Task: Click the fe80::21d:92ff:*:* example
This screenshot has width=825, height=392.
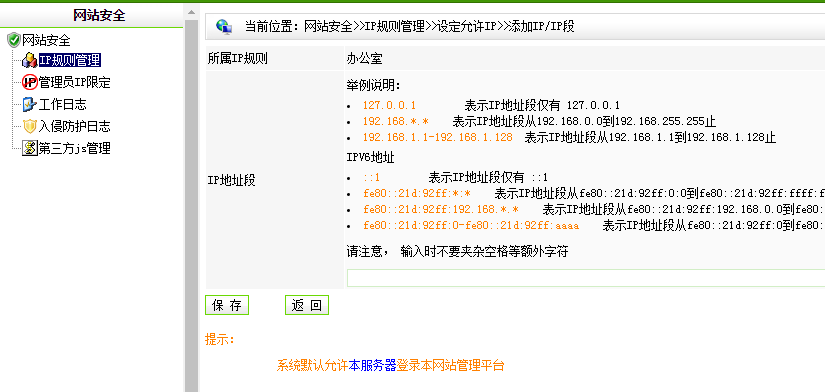Action: pyautogui.click(x=417, y=194)
